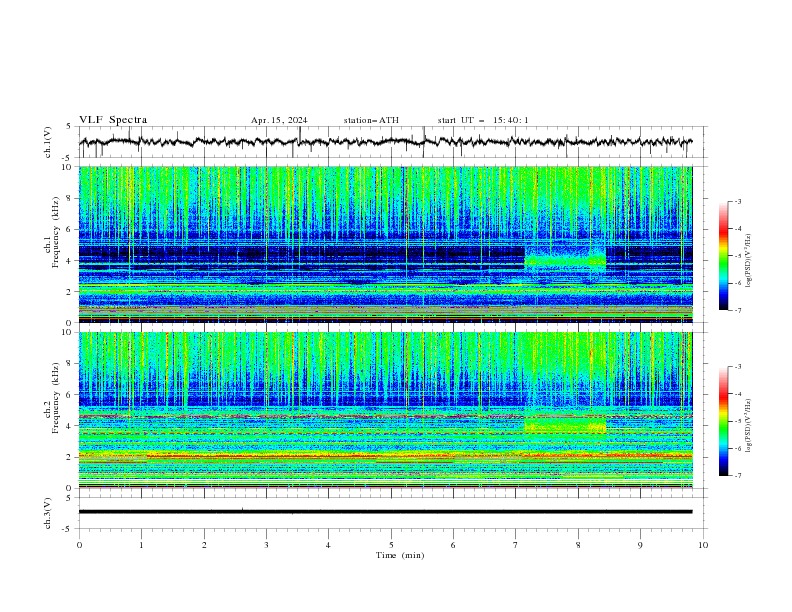Click the "ch.1(V)" axis label

coord(48,142)
